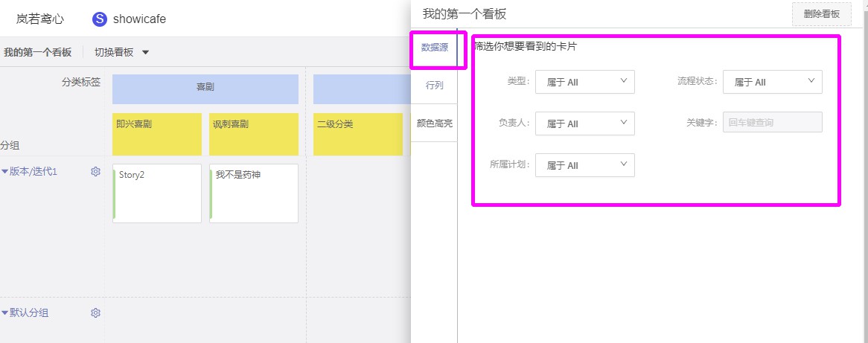Open the 类型 filter dropdown
Viewport: 868px width, 343px height.
coord(584,82)
